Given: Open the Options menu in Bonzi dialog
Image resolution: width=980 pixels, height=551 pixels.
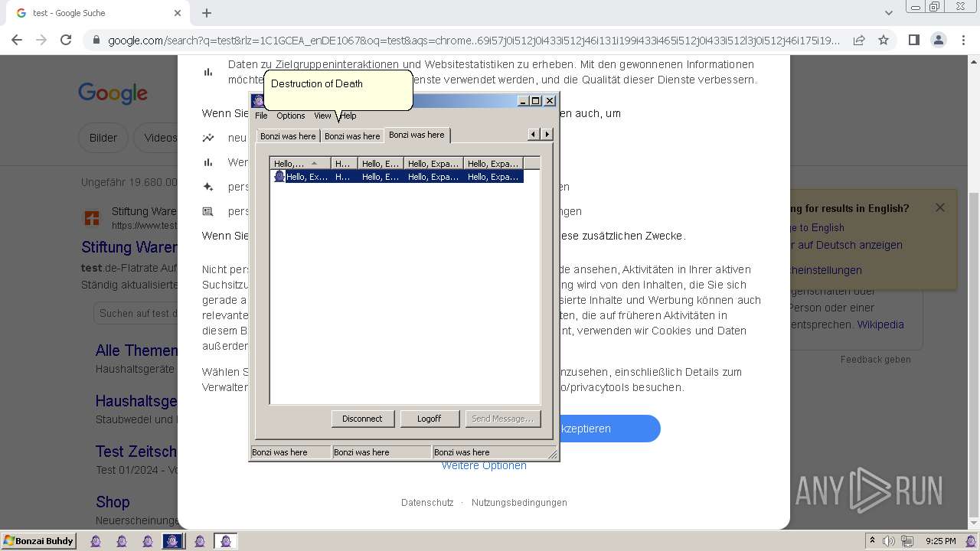Looking at the screenshot, I should pyautogui.click(x=291, y=116).
